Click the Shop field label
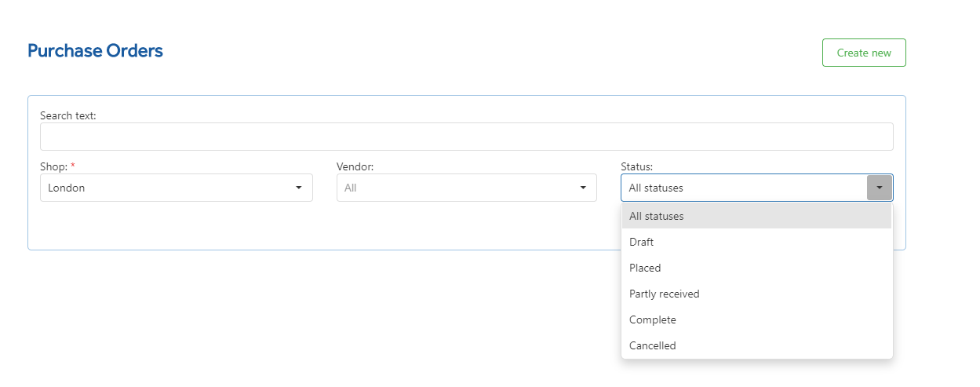Screen dimensions: 980x387 [54, 166]
